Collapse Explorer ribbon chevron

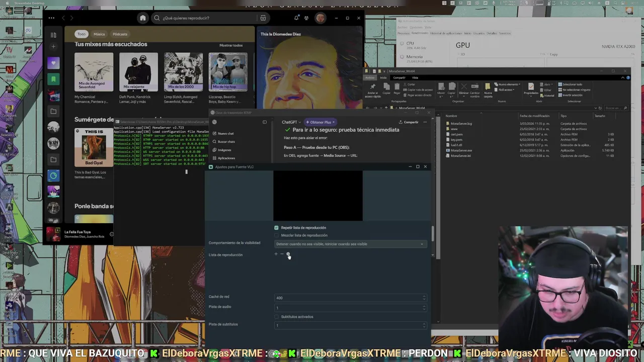click(x=623, y=77)
